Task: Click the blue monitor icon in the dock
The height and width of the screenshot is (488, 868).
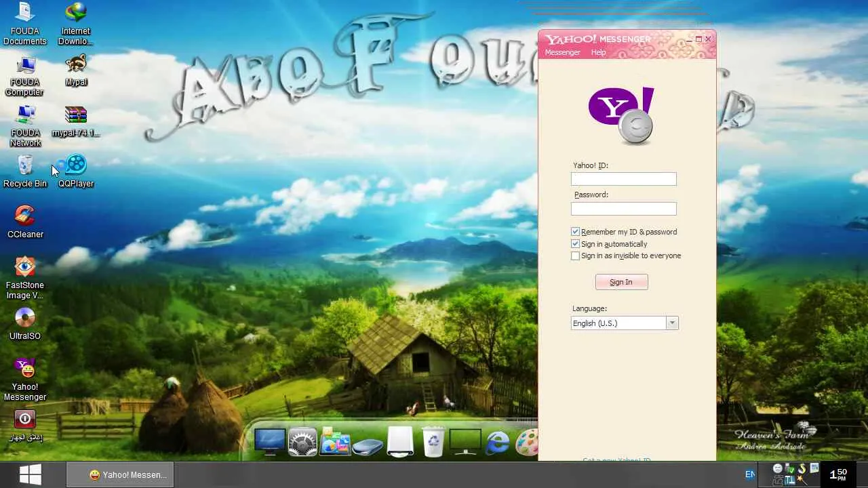Action: pyautogui.click(x=269, y=441)
